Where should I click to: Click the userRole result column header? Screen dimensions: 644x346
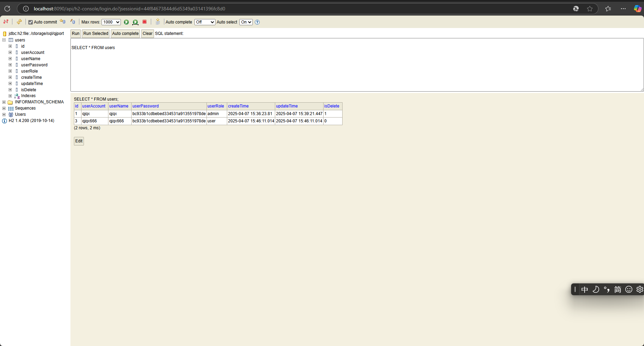tap(216, 106)
